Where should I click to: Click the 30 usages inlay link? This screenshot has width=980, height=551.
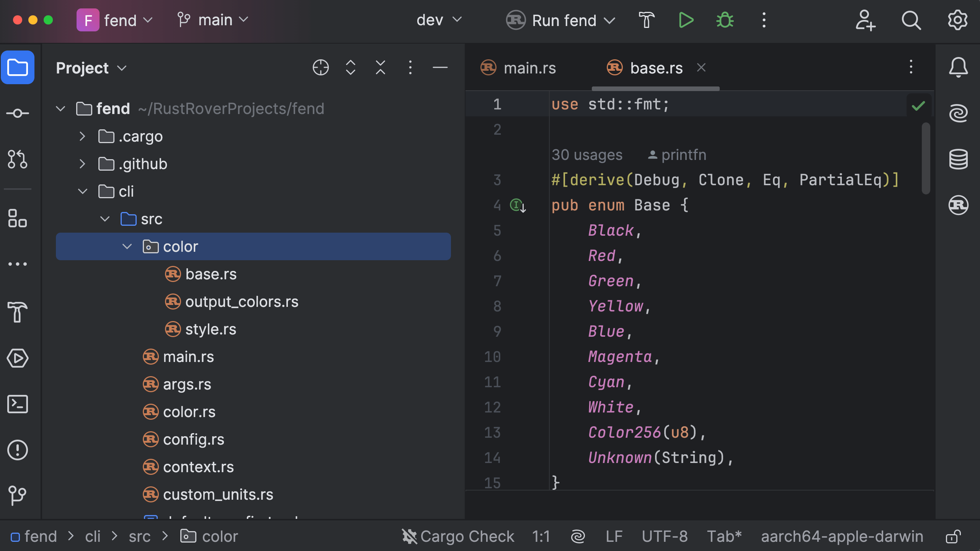[x=587, y=155]
